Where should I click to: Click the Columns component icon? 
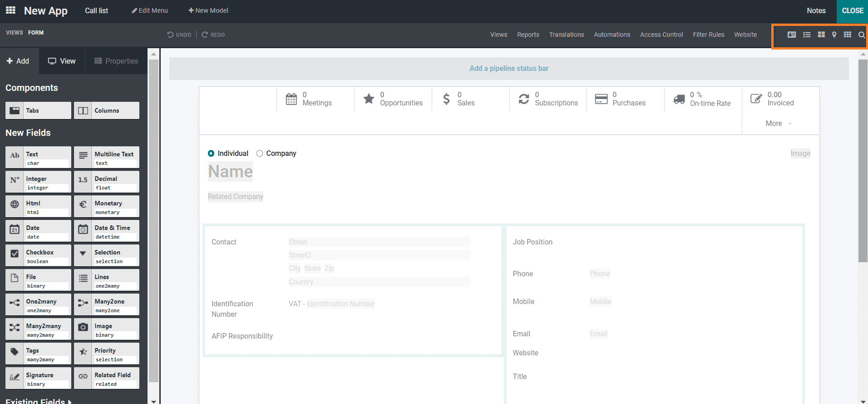(x=83, y=110)
